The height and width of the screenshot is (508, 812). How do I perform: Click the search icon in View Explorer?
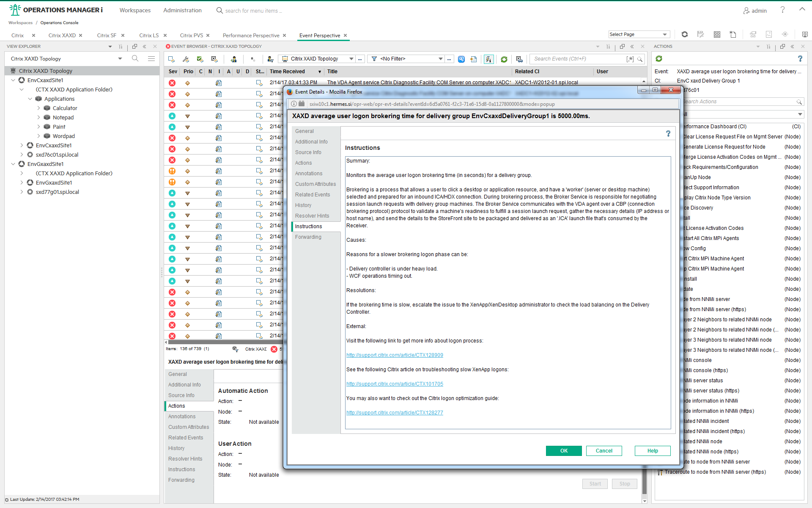(x=135, y=58)
